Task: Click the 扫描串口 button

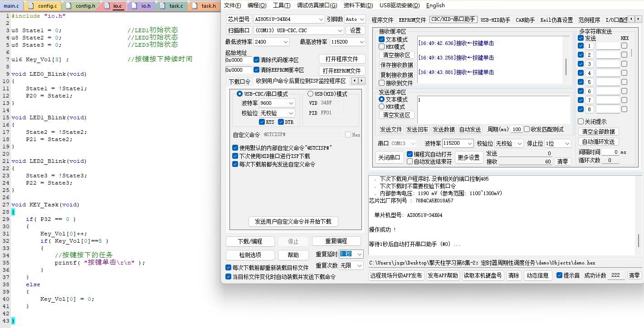Action: click(239, 30)
